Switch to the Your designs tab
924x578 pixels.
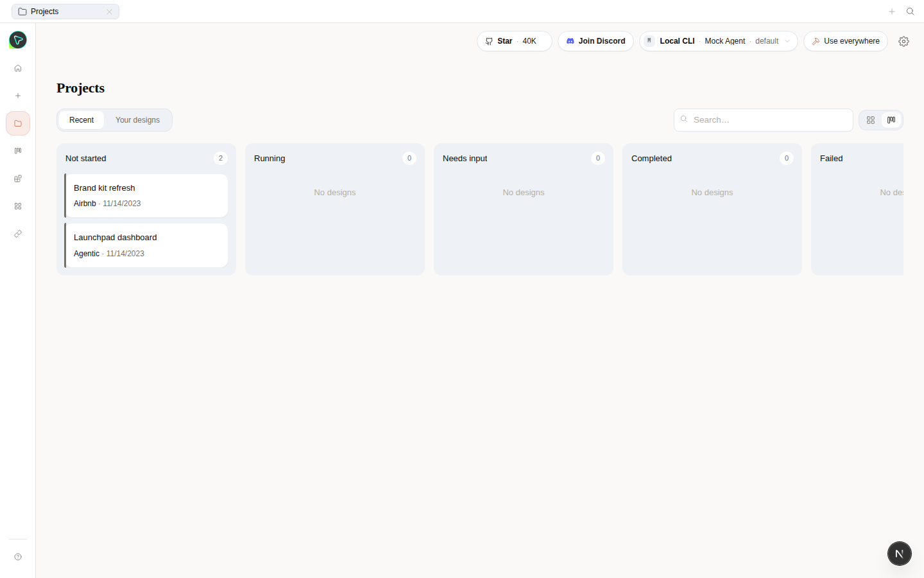tap(137, 120)
